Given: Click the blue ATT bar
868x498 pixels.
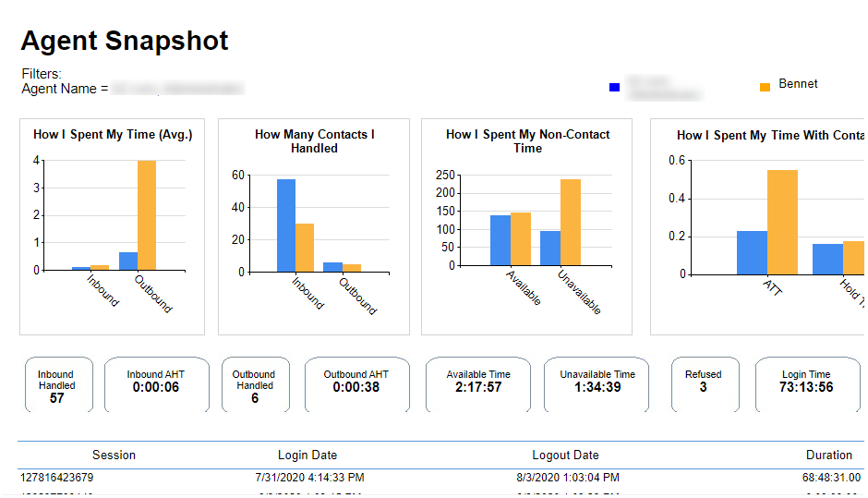Looking at the screenshot, I should point(752,252).
